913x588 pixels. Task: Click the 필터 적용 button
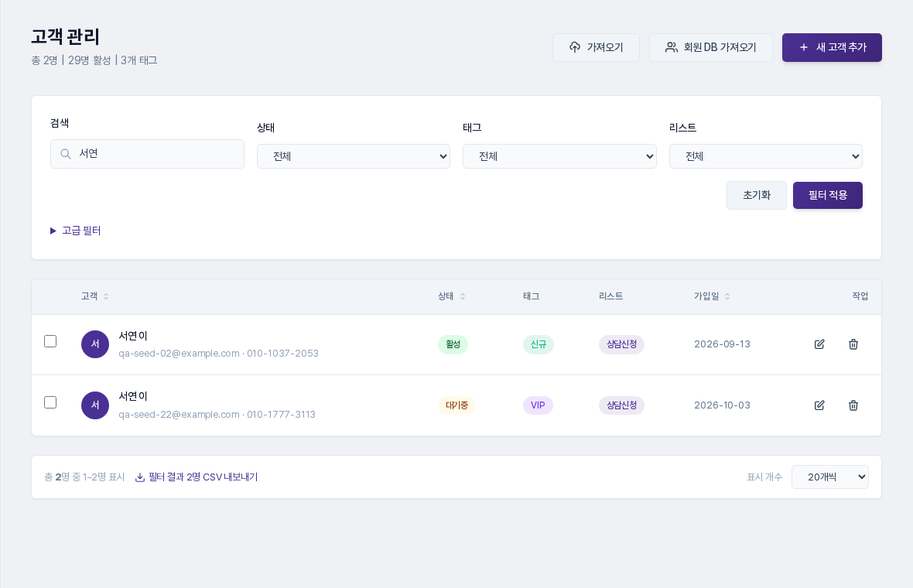[827, 195]
